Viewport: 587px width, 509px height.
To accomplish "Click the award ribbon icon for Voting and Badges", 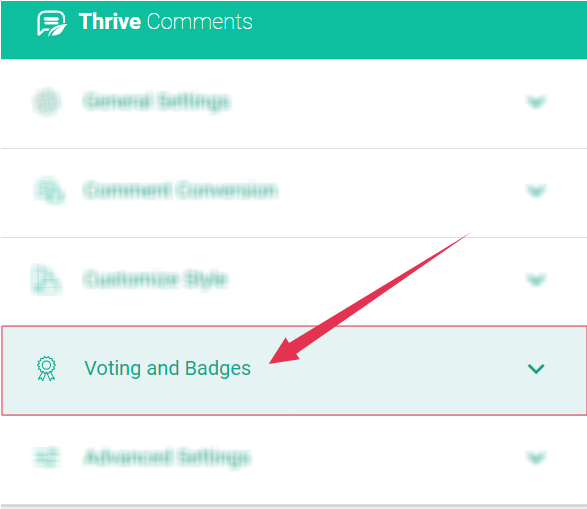I will click(46, 369).
